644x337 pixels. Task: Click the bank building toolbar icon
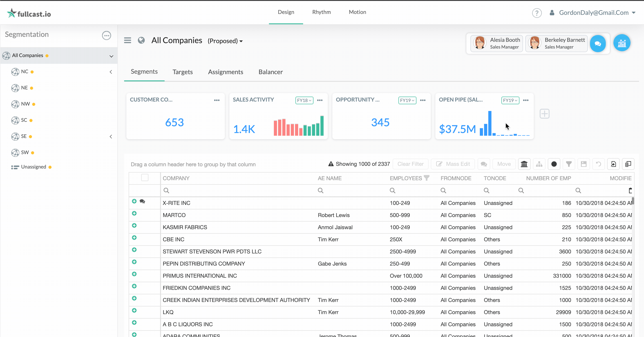524,164
